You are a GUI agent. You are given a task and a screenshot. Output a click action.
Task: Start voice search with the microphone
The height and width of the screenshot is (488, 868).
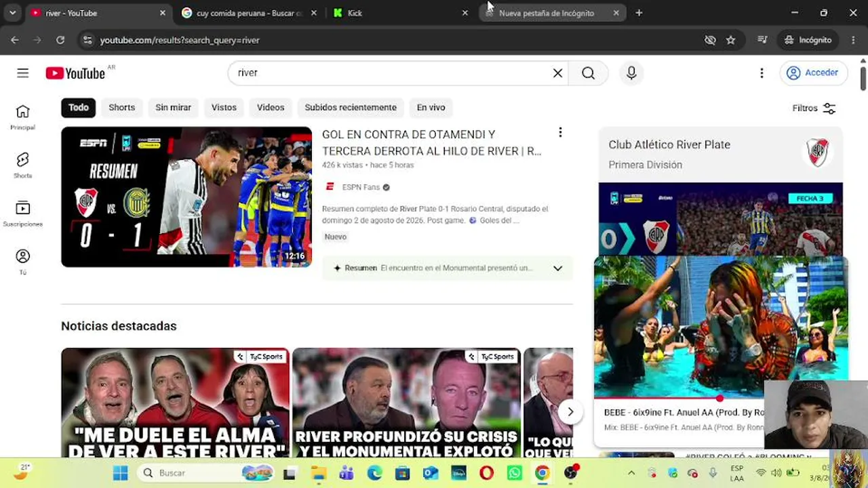point(631,73)
